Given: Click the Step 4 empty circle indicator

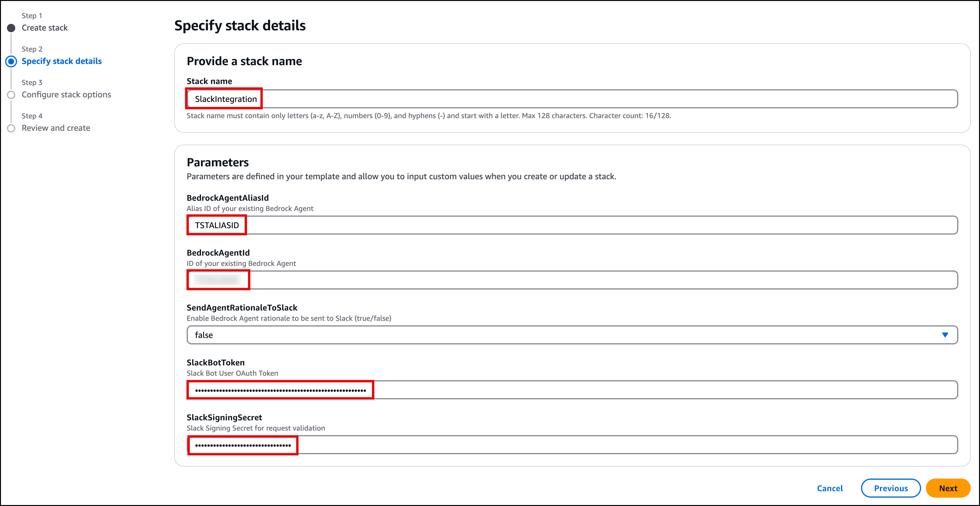Looking at the screenshot, I should 11,128.
